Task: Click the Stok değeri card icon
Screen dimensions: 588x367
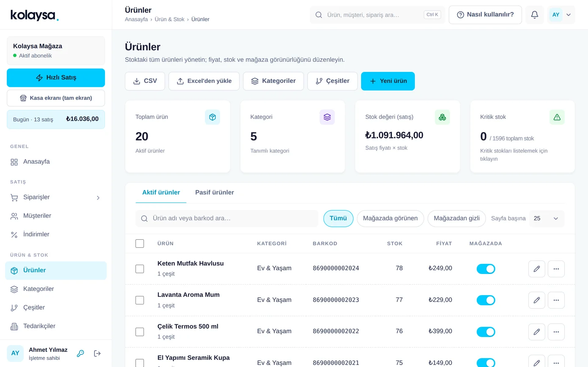Action: [x=442, y=117]
